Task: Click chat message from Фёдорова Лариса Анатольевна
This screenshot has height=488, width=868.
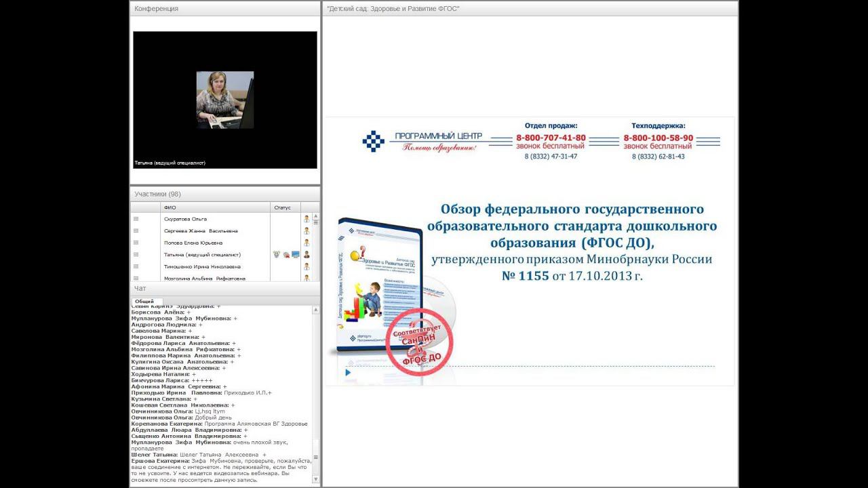Action: tap(183, 343)
